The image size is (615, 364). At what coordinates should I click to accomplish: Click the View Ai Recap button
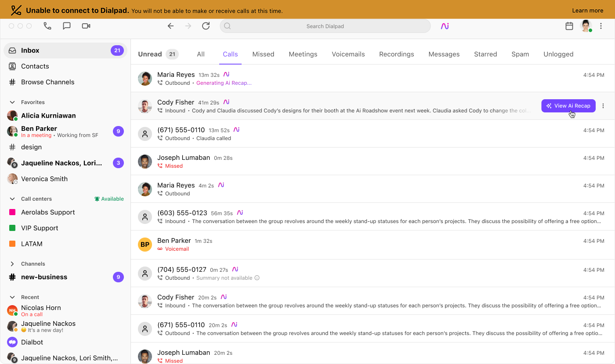pos(568,106)
